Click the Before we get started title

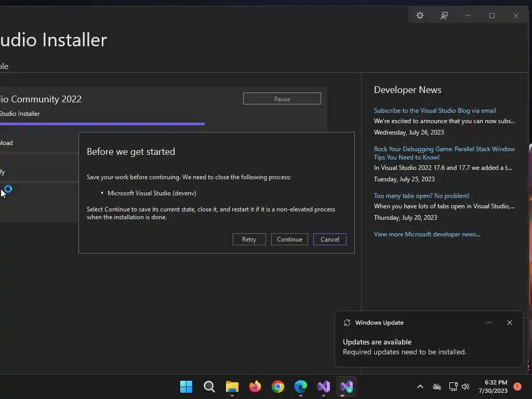pyautogui.click(x=130, y=152)
